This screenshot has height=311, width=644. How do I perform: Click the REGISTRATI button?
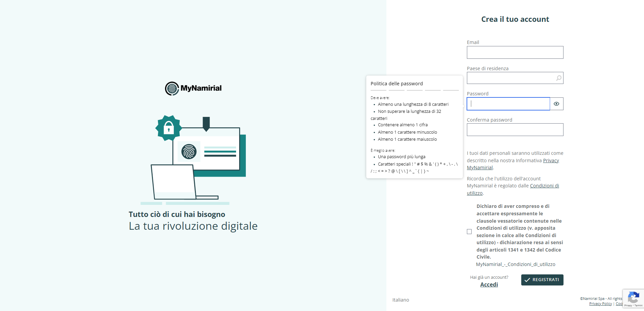tap(542, 280)
